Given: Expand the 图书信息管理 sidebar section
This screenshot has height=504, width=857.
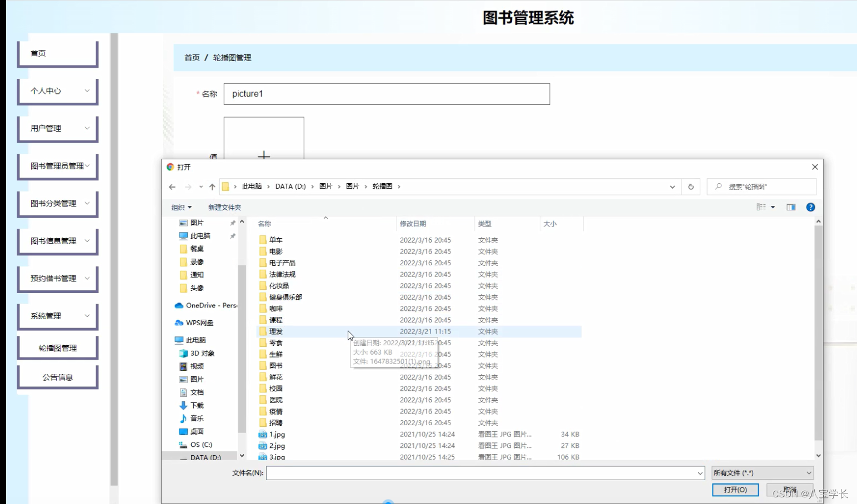Looking at the screenshot, I should 58,241.
